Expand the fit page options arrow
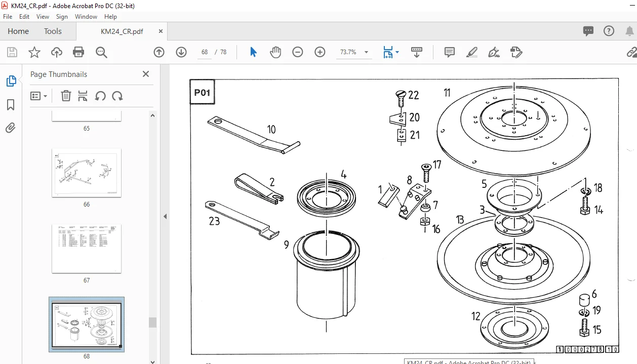The width and height of the screenshot is (637, 364). (397, 52)
